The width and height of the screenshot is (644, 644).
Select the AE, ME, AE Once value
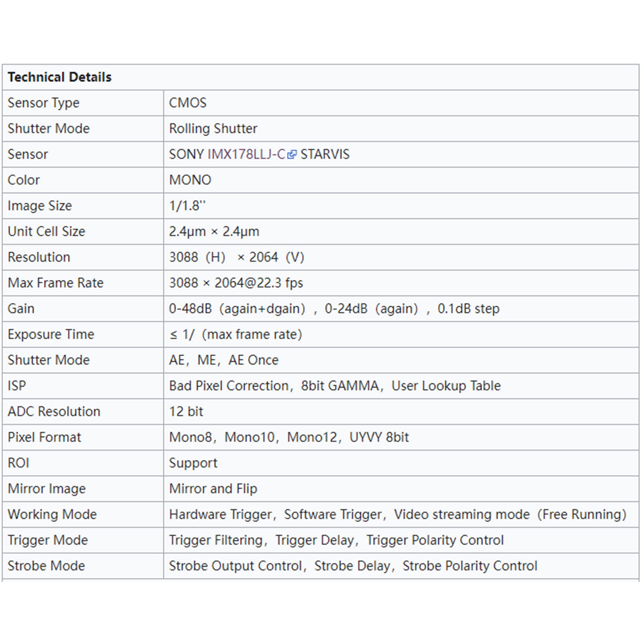224,360
